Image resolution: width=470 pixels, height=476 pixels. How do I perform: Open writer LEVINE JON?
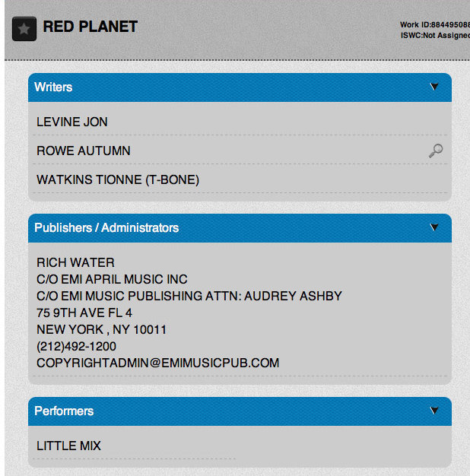pos(72,122)
